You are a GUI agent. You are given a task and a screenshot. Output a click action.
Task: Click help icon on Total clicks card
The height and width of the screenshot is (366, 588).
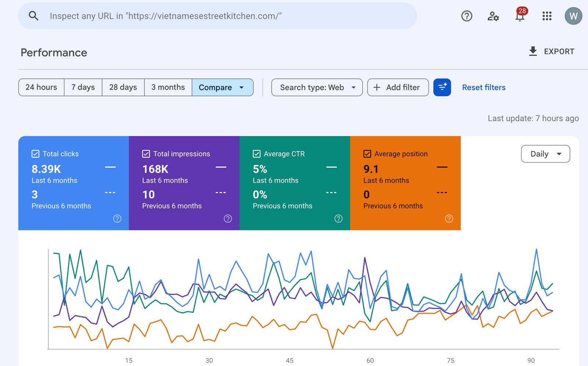117,219
